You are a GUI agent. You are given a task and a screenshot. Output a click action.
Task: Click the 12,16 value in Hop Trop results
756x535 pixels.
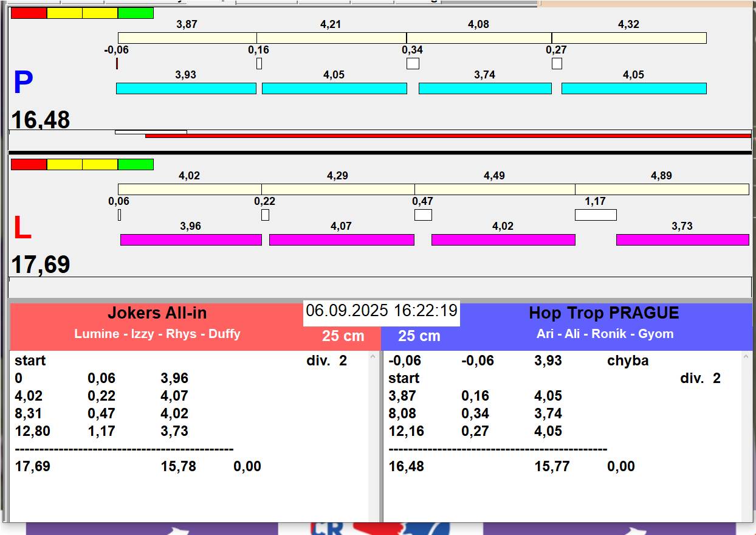point(407,431)
